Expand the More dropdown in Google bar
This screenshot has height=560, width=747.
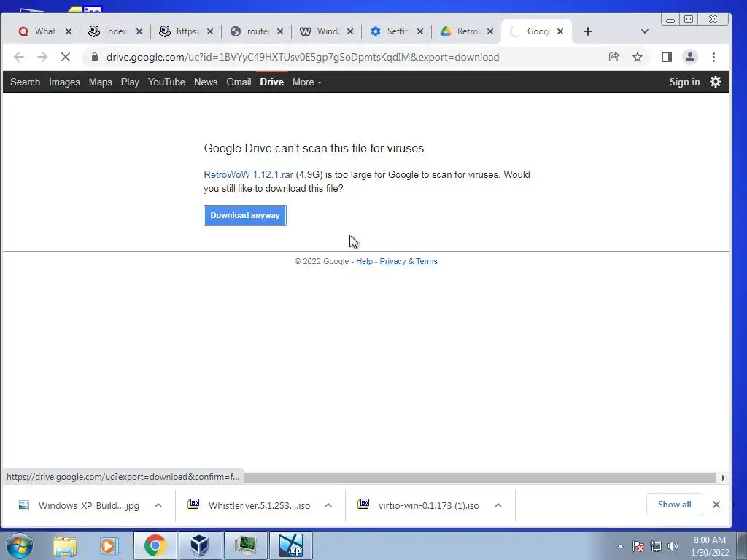[307, 82]
